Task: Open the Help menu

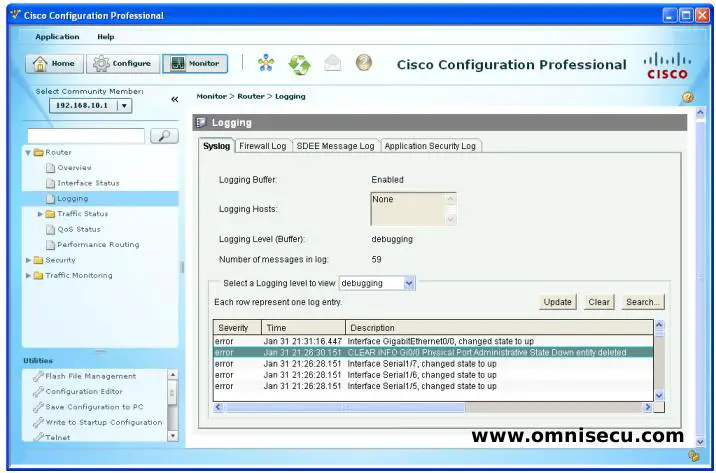Action: (105, 37)
